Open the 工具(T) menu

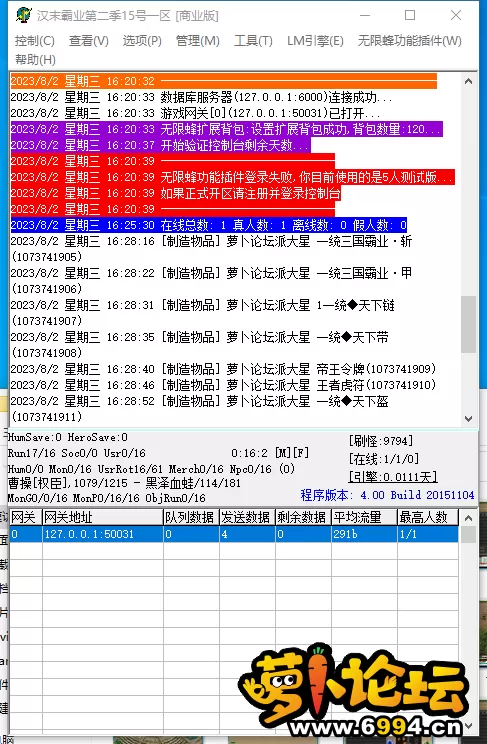click(253, 41)
